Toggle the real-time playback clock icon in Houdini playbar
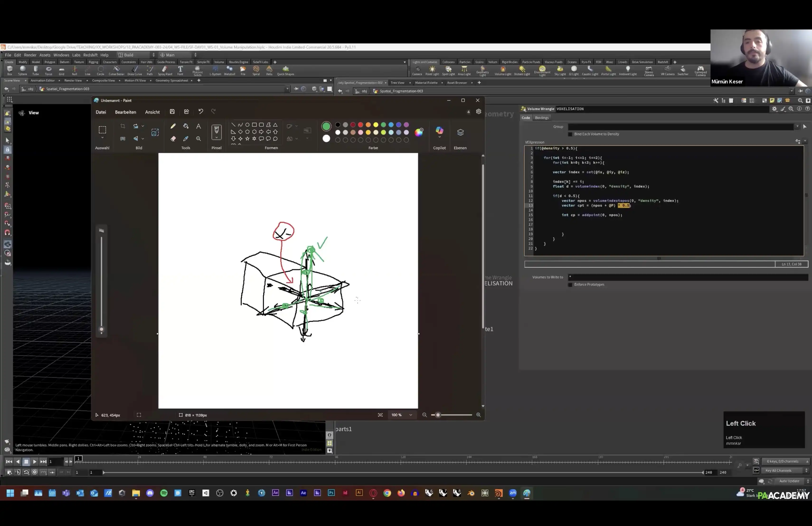Screen dimensions: 812x526 click(x=34, y=472)
